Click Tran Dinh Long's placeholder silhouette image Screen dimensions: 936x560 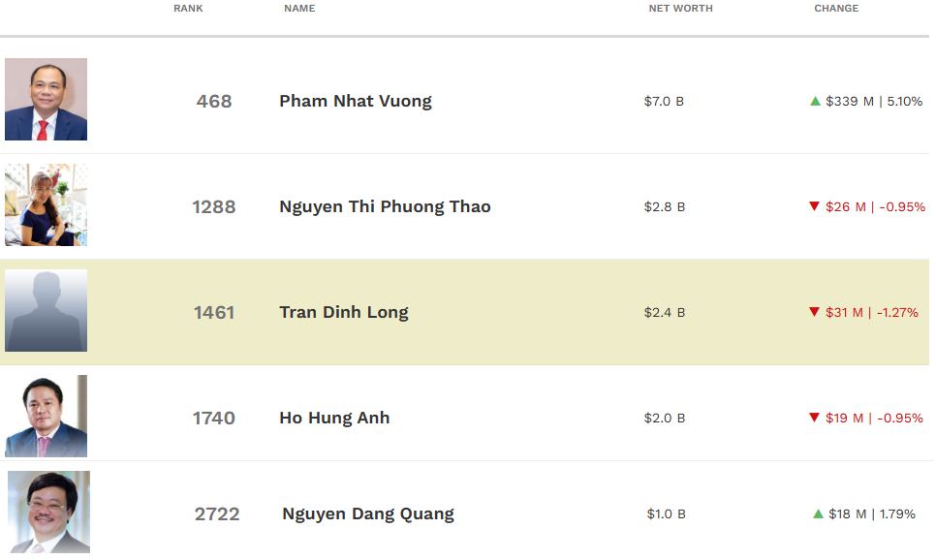point(46,311)
